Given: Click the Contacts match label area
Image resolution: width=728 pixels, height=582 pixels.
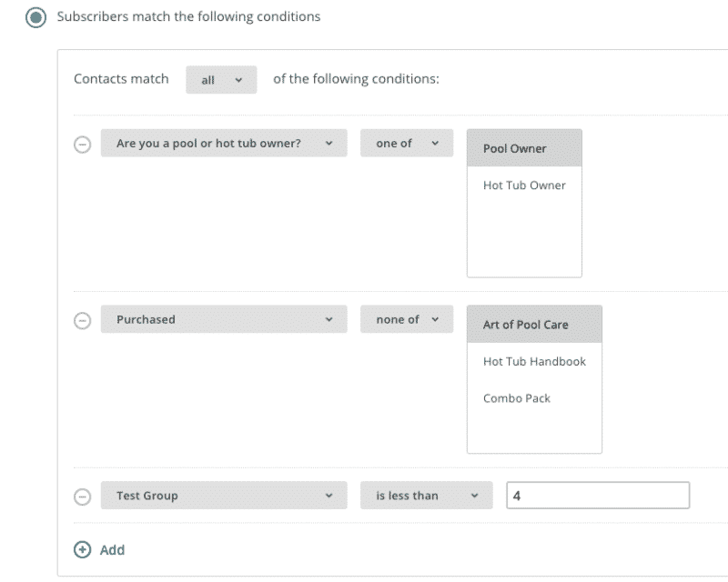Looking at the screenshot, I should (121, 79).
